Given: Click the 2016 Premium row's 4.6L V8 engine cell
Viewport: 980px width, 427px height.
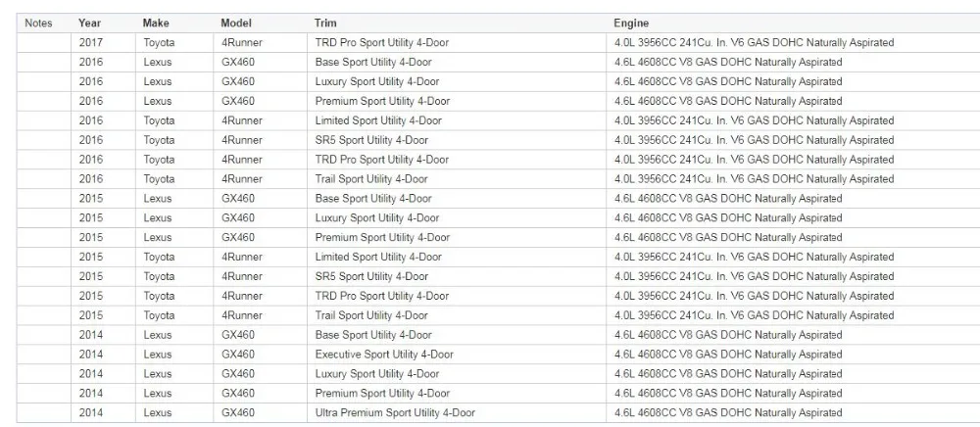Looking at the screenshot, I should 793,101.
